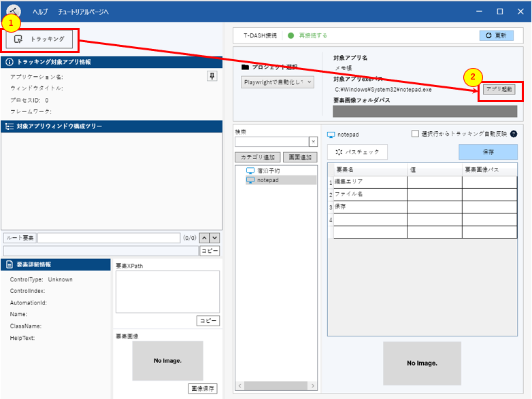Toggle the pin icon beside アプリケーション名
Viewport: 532px width, 399px height.
212,76
